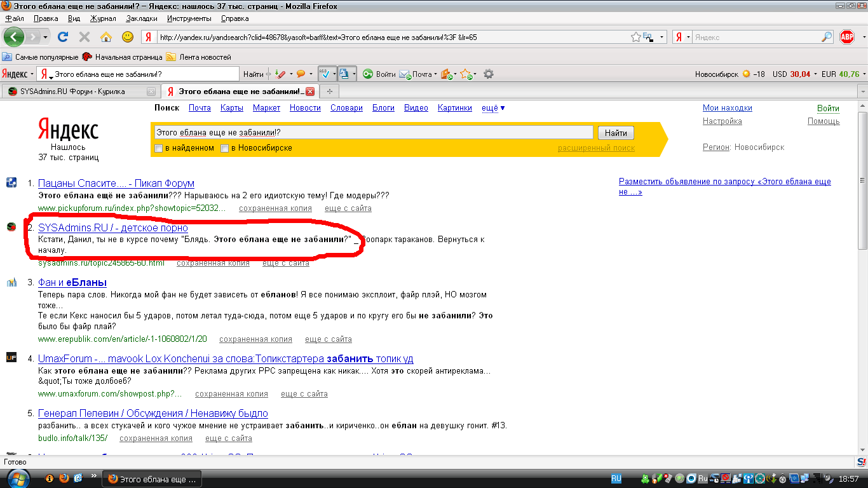Click the orange speech bubble icon

tap(301, 74)
